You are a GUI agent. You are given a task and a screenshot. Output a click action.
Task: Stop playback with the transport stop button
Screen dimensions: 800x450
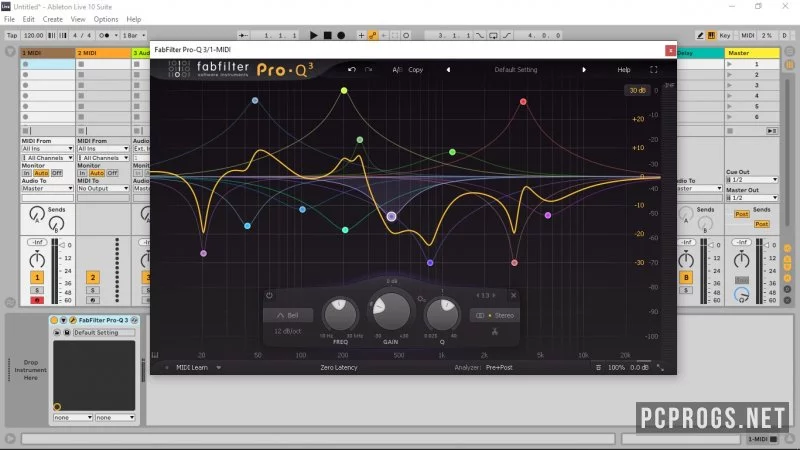pos(328,35)
